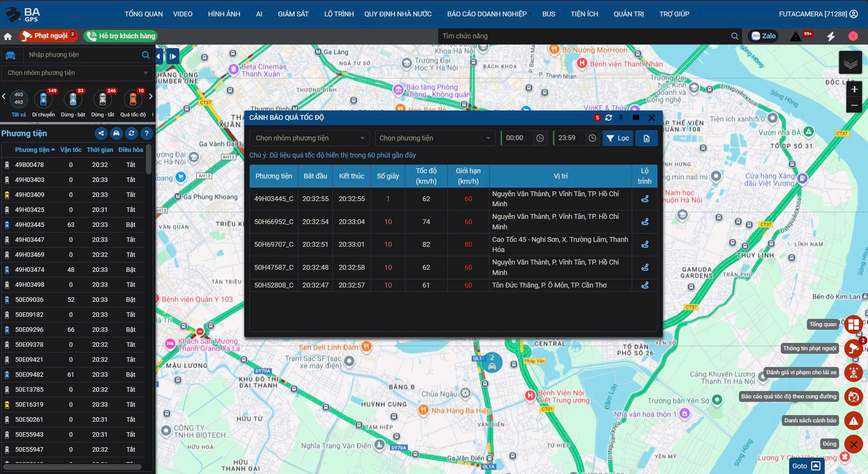
Task: Click the Excel export icon beside Lọc
Action: 646,138
